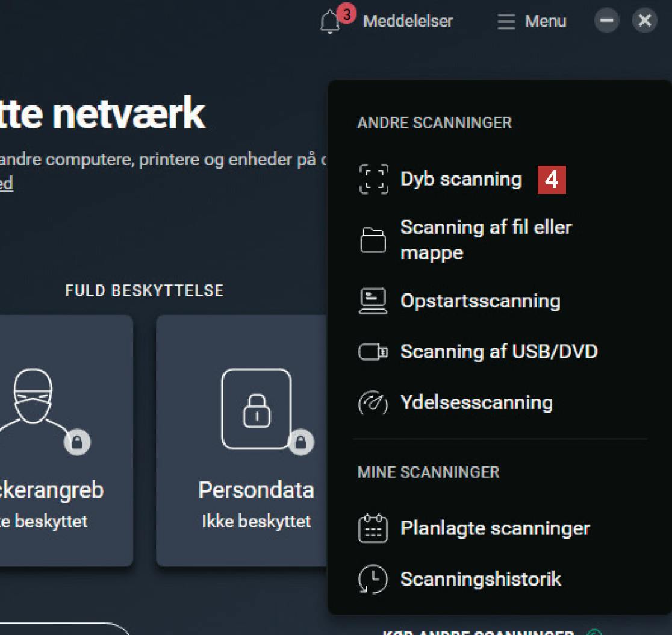Select Dyb scanning from the menu
Screen dimensions: 672x635
(x=461, y=180)
